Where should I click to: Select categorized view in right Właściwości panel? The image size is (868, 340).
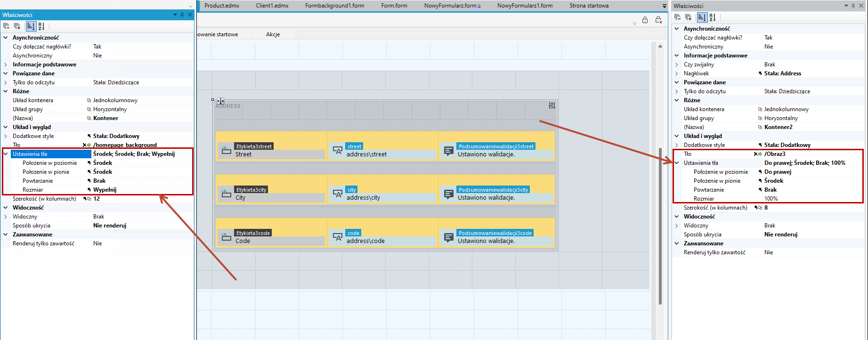point(702,17)
